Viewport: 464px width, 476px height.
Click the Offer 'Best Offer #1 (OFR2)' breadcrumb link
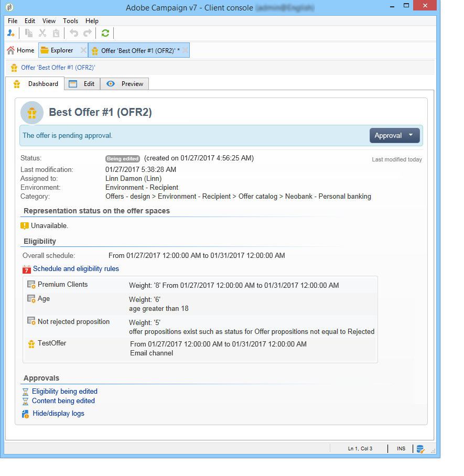pyautogui.click(x=58, y=68)
